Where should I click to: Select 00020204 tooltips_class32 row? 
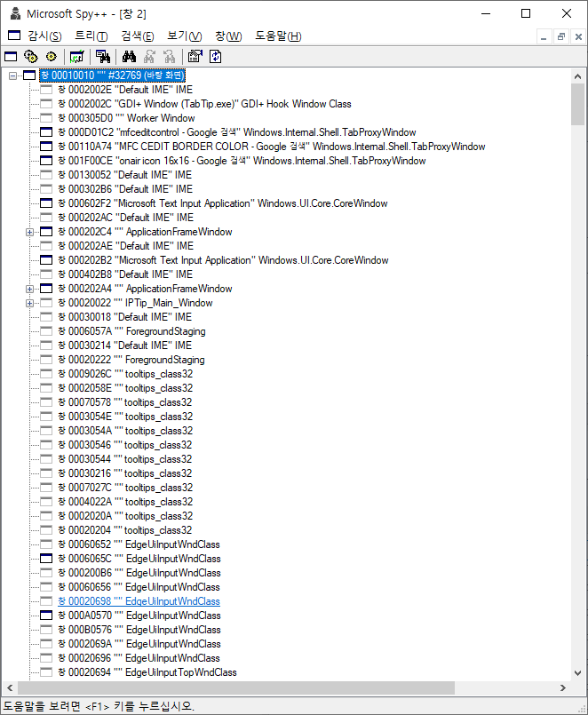pyautogui.click(x=125, y=530)
